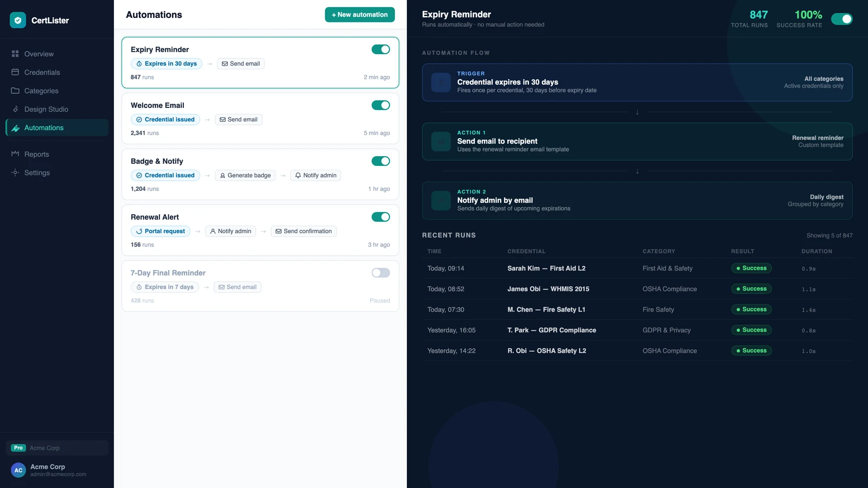The height and width of the screenshot is (488, 868).
Task: Click the James Obi — WHMIS 2015 run
Action: point(637,289)
